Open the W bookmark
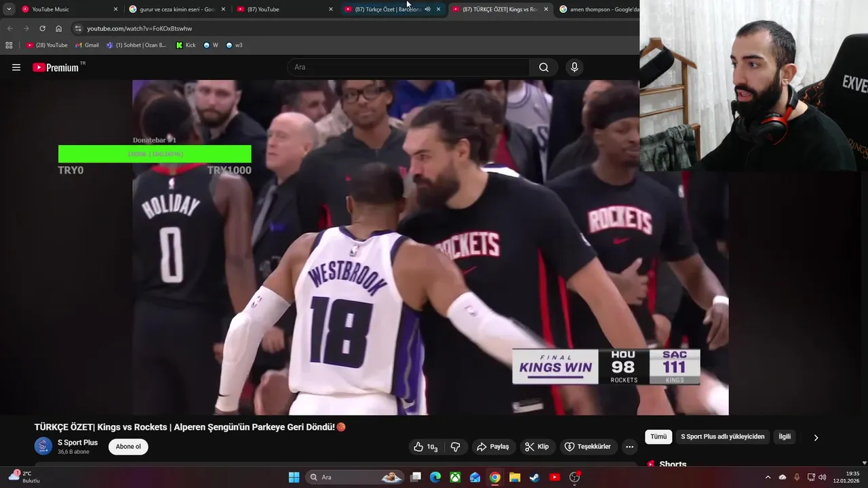This screenshot has width=868, height=488. pos(211,45)
